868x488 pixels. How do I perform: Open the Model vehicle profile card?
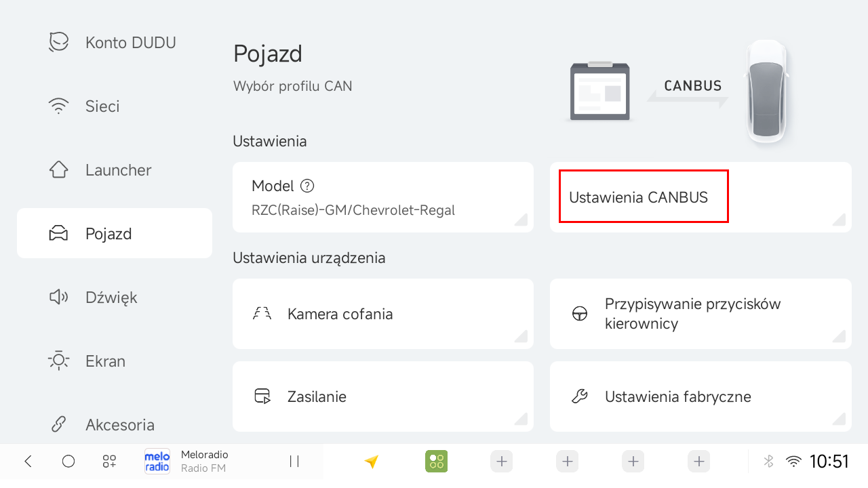coord(383,197)
